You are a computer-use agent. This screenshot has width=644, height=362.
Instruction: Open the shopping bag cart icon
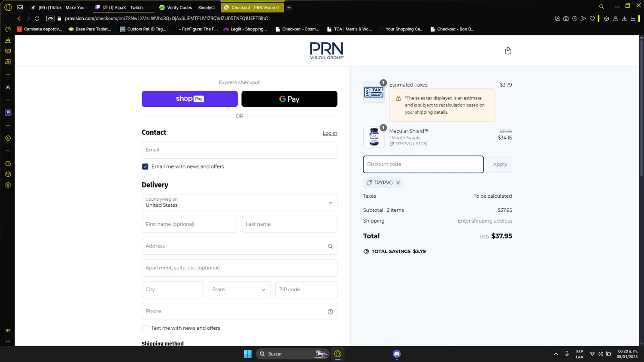coord(508,51)
